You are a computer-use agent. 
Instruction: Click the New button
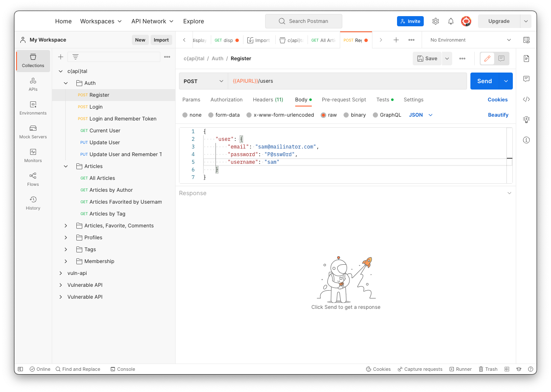140,40
